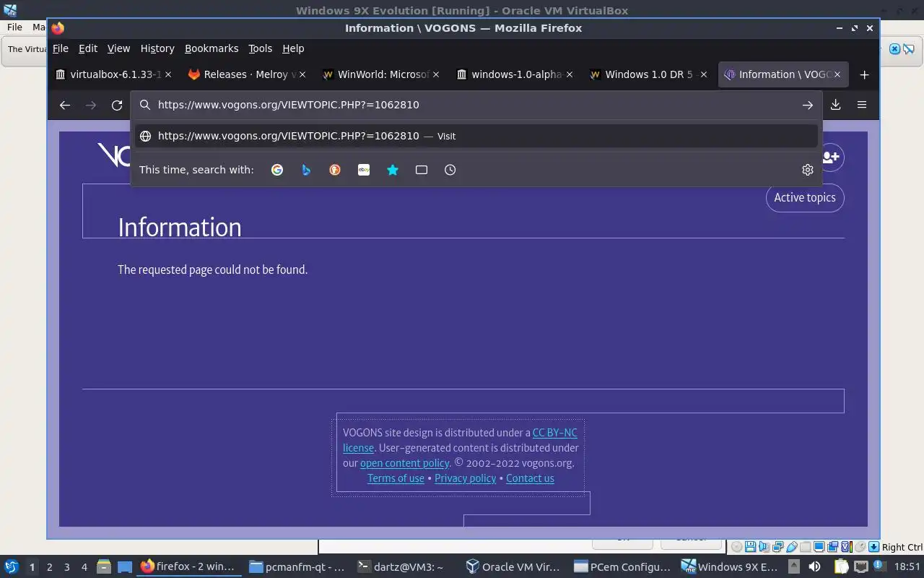Click the wired network tray icon

pyautogui.click(x=861, y=566)
